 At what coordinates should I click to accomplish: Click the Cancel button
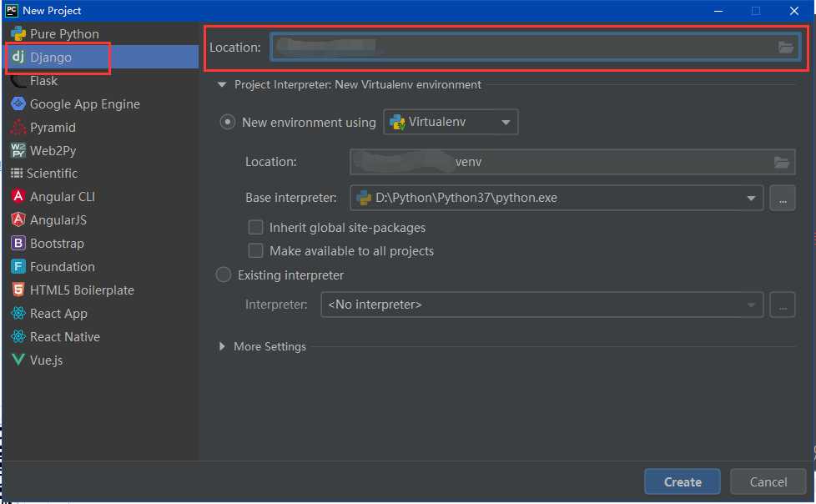pos(768,481)
